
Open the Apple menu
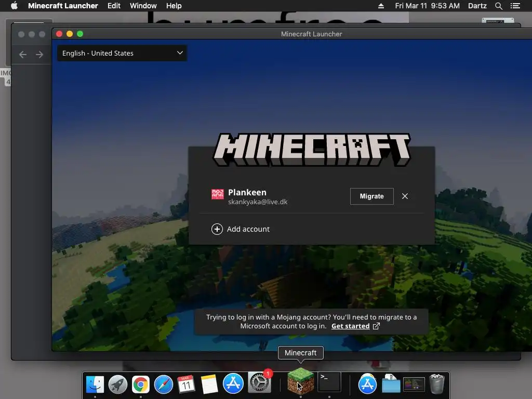click(14, 6)
